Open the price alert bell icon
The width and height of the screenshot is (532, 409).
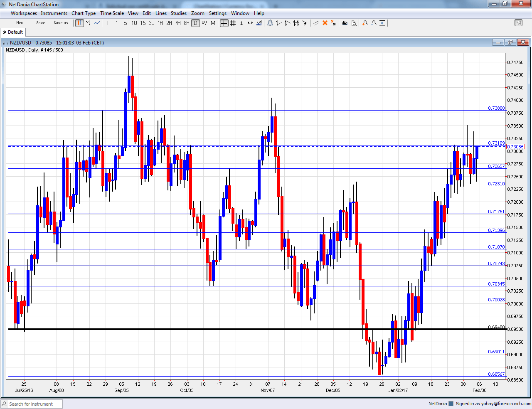[270, 23]
